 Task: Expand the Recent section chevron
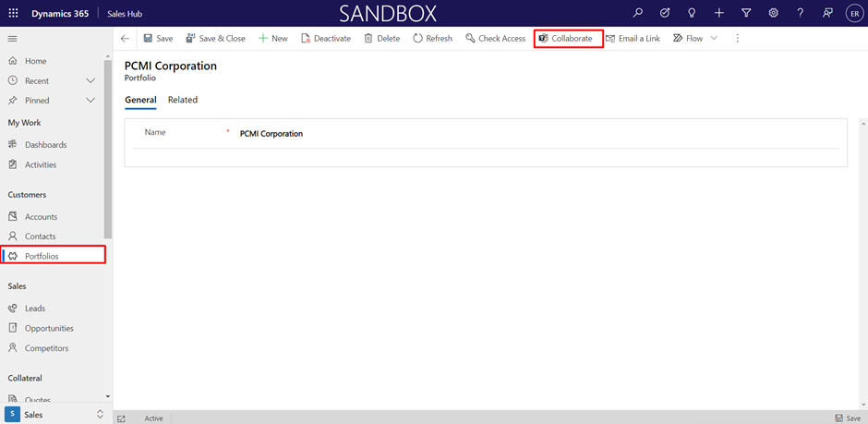(91, 80)
